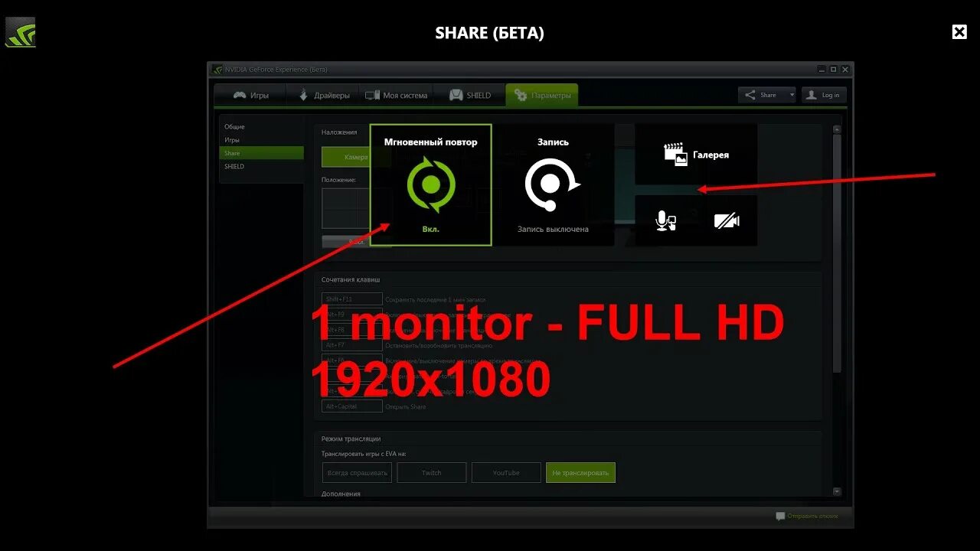980x551 pixels.
Task: Select the Не транслировать option
Action: coord(580,473)
